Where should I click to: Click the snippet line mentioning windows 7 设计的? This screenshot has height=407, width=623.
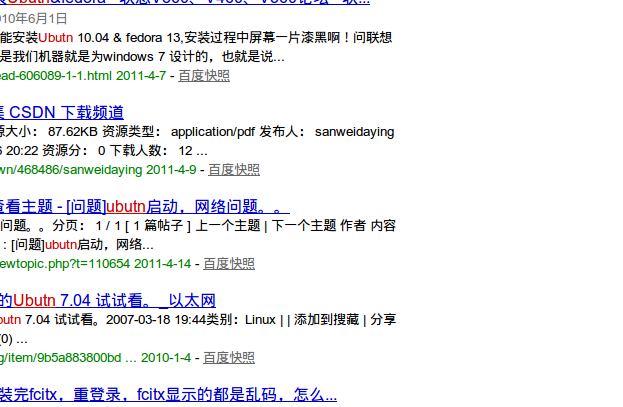pos(142,56)
